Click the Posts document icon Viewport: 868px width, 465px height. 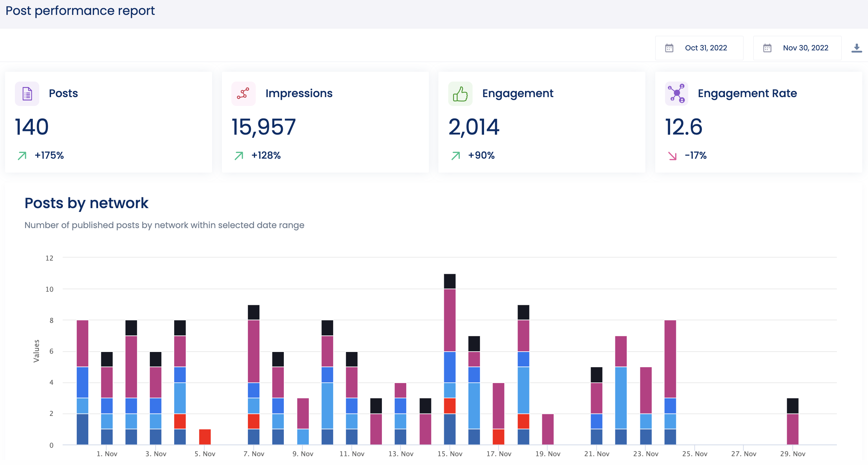[27, 94]
